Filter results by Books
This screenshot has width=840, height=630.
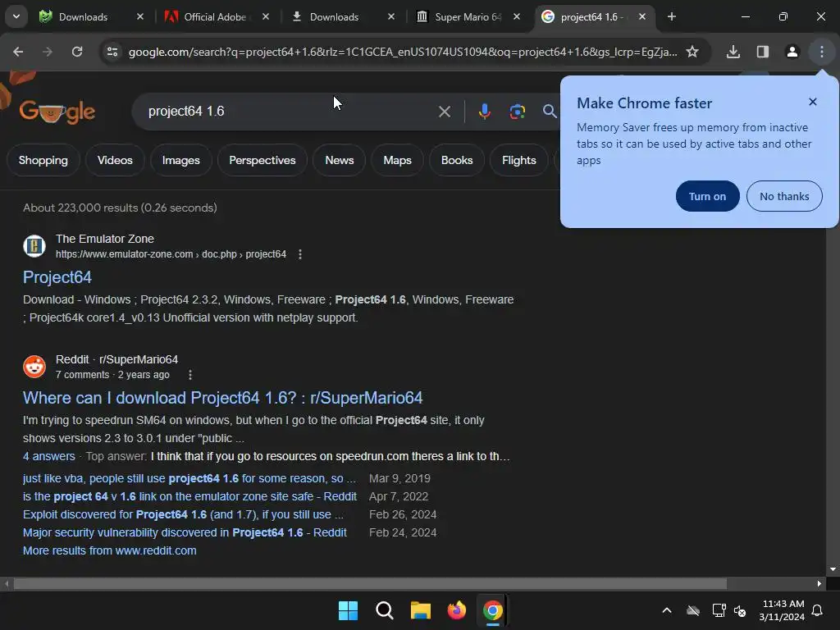pos(456,160)
